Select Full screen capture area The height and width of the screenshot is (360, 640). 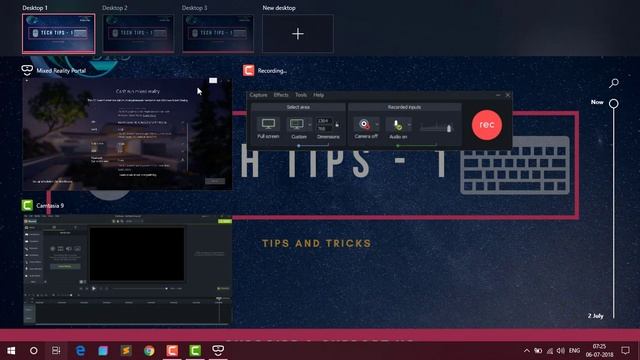click(x=268, y=128)
